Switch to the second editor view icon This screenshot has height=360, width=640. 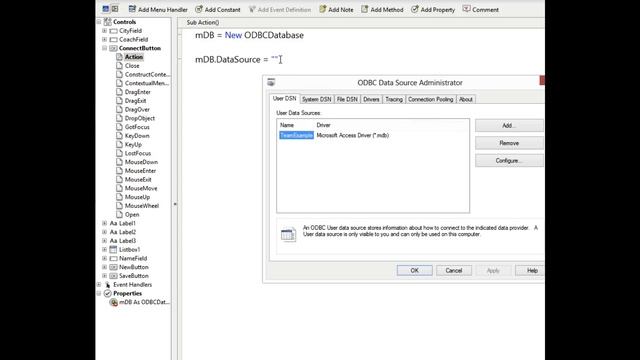pyautogui.click(x=115, y=9)
